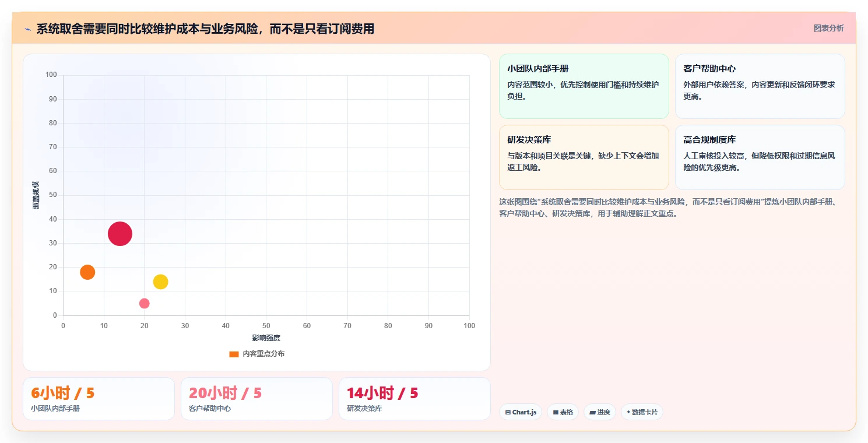Click the large crimson bubble in the chart
Image resolution: width=868 pixels, height=443 pixels.
click(x=120, y=234)
